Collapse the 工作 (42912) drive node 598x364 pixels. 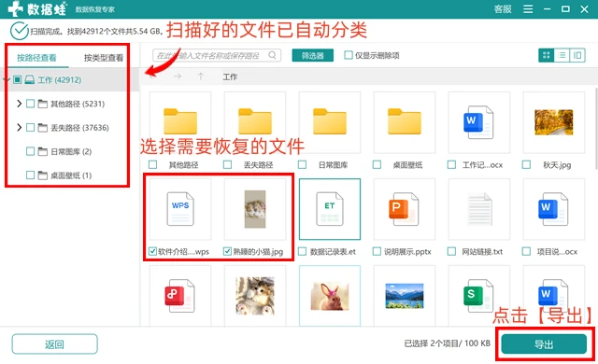pyautogui.click(x=7, y=79)
